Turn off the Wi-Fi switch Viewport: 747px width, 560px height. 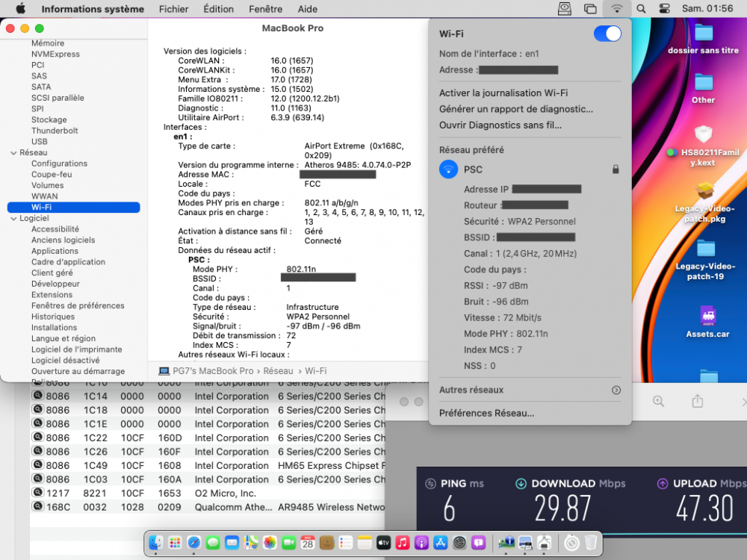[607, 34]
